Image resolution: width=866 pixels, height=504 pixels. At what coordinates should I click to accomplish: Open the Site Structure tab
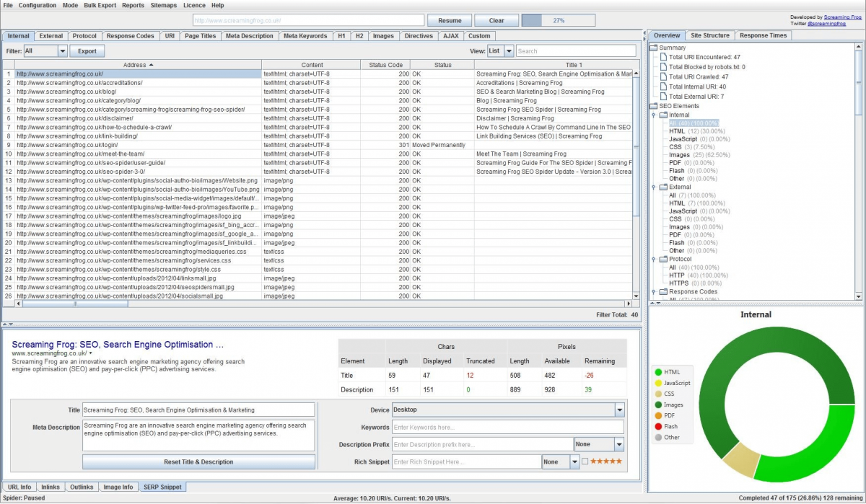[710, 35]
